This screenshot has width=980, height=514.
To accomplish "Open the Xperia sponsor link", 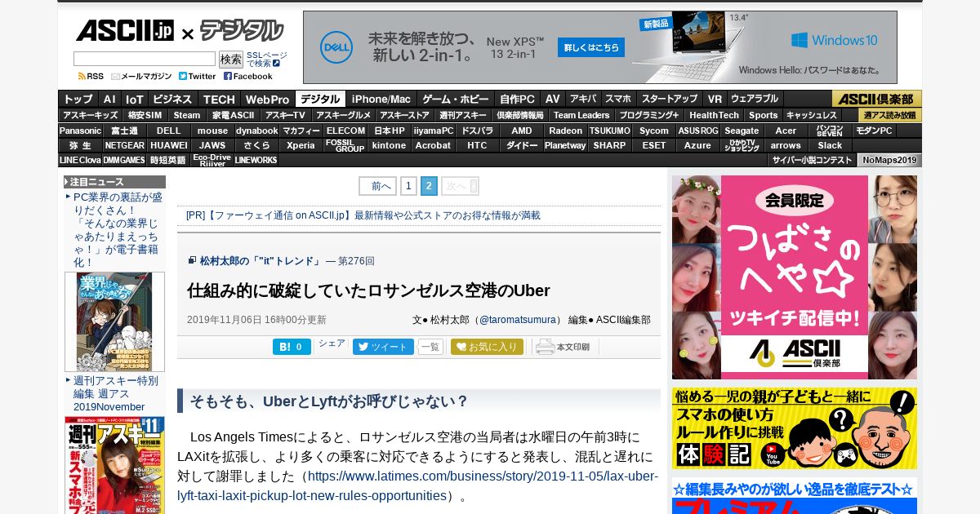I will pos(301,145).
